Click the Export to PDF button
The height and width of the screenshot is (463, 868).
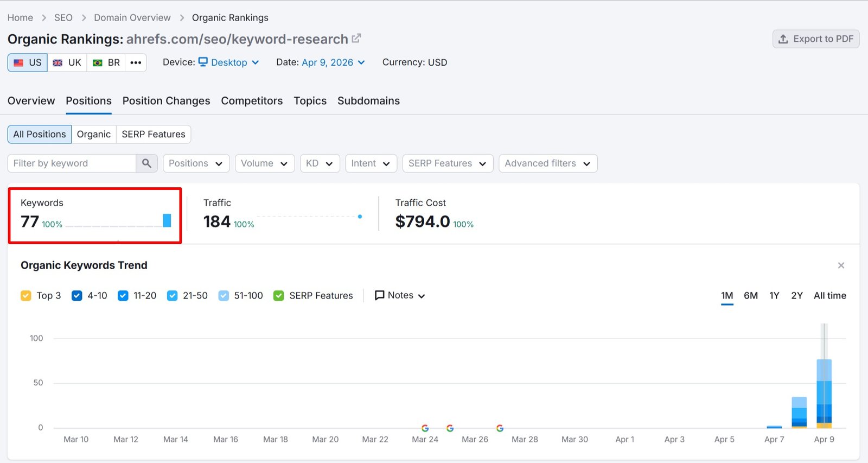tap(816, 39)
